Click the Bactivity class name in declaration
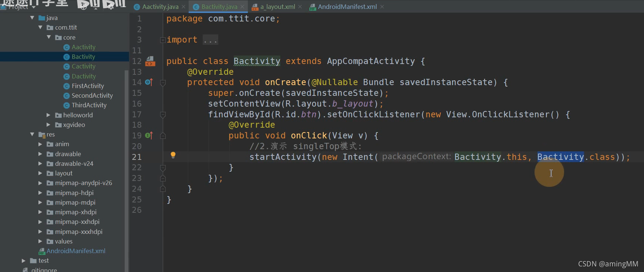 (257, 61)
